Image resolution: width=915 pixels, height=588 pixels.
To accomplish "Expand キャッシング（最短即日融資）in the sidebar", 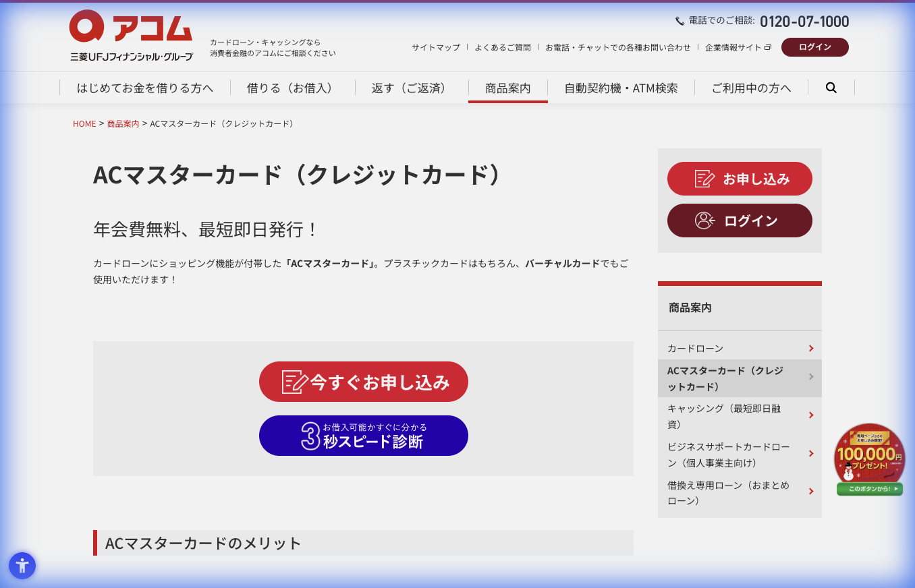I will 811,415.
